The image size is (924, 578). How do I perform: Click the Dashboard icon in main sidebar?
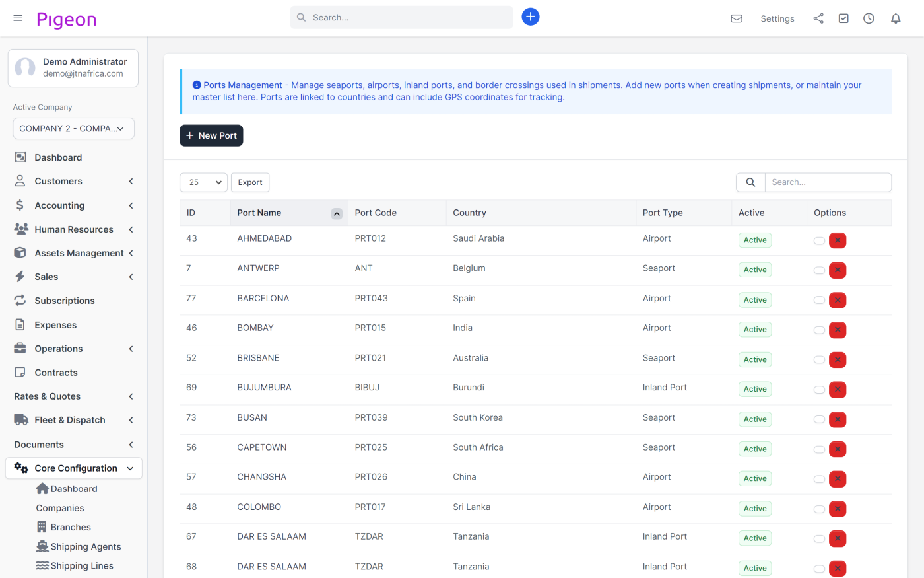(x=20, y=157)
